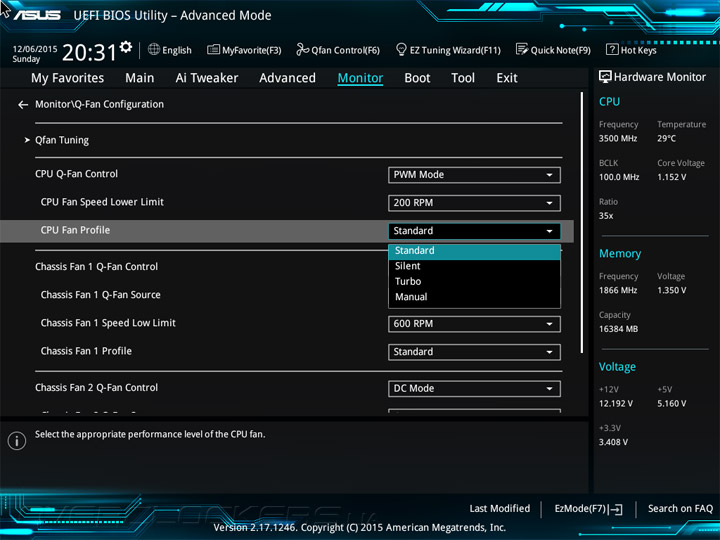Open Qfan Control(F6) utility
The width and height of the screenshot is (720, 540).
338,50
